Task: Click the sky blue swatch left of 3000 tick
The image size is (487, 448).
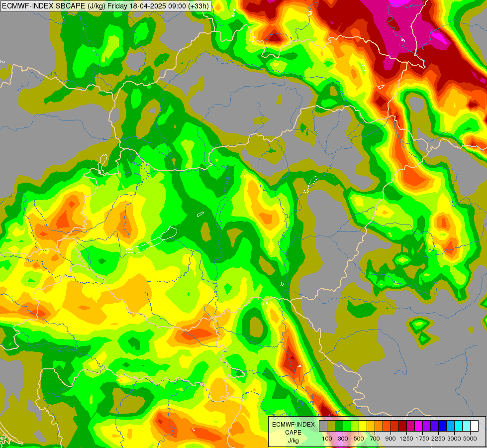Action: tap(450, 426)
